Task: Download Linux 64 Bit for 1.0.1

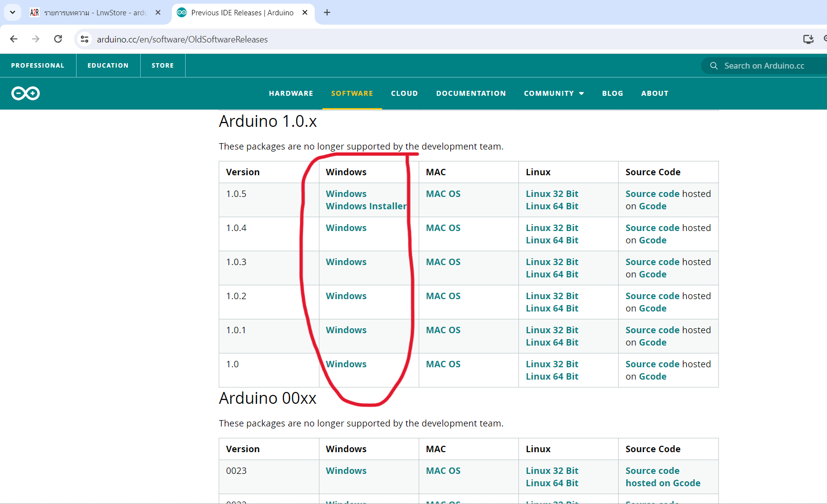Action: click(552, 343)
